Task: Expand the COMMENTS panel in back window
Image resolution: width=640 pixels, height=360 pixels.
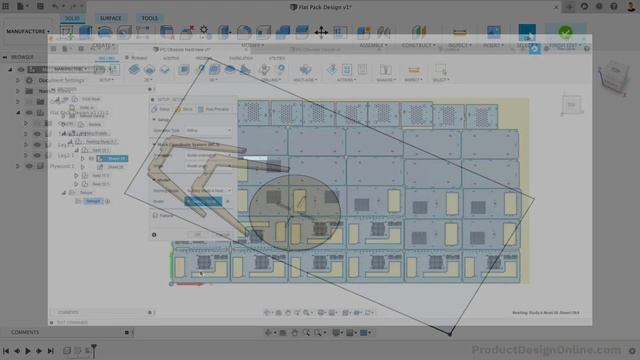Action: 127,332
